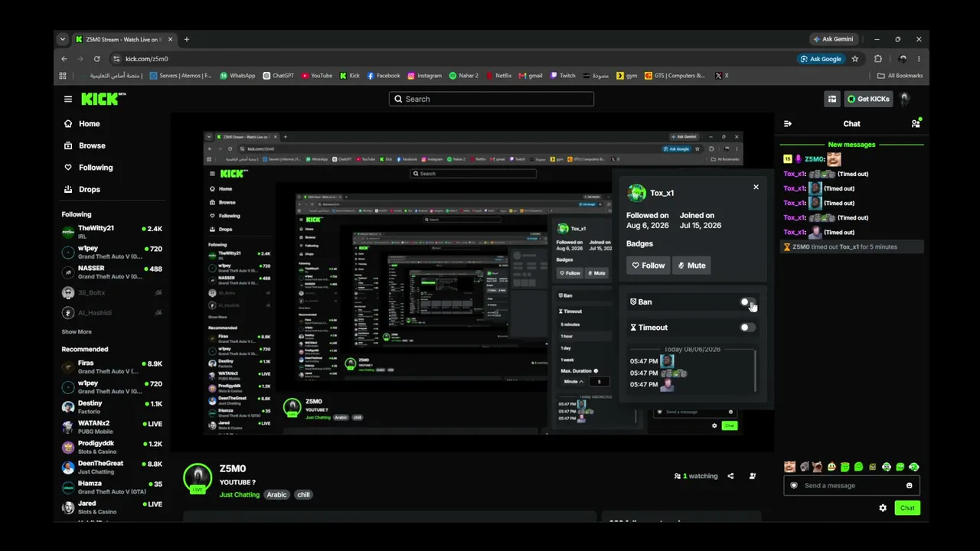The image size is (980, 551).
Task: Open chat settings gear
Action: click(883, 508)
